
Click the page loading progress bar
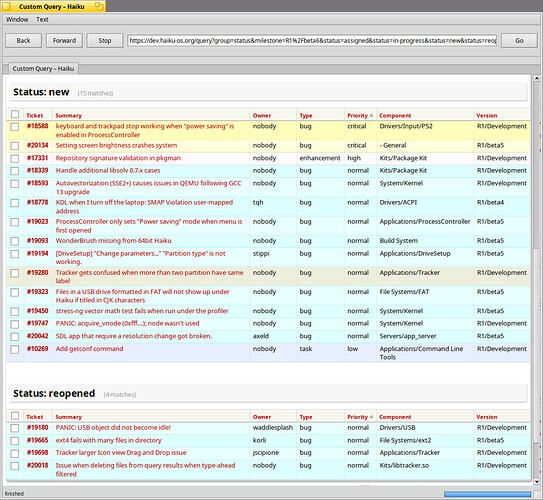tap(487, 494)
